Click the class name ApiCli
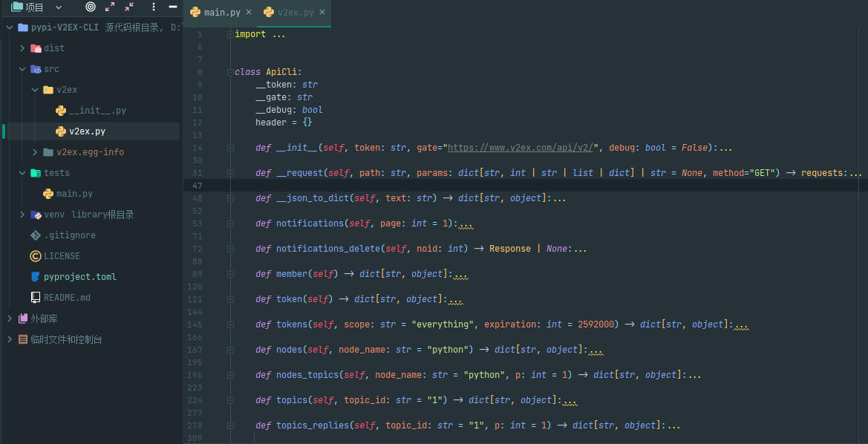 coord(281,72)
